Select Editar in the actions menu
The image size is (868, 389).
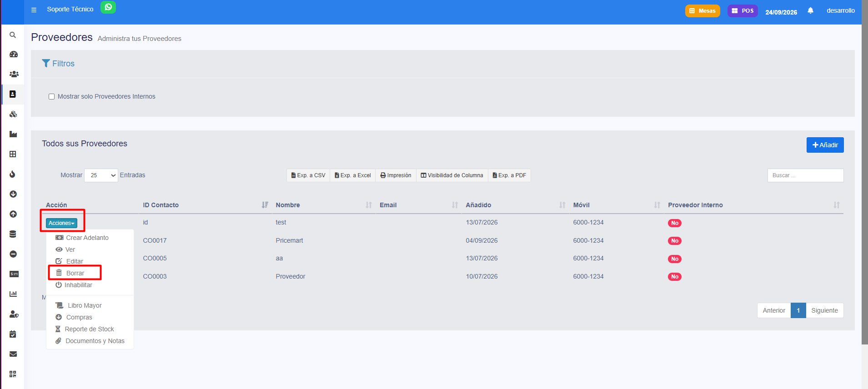70,261
